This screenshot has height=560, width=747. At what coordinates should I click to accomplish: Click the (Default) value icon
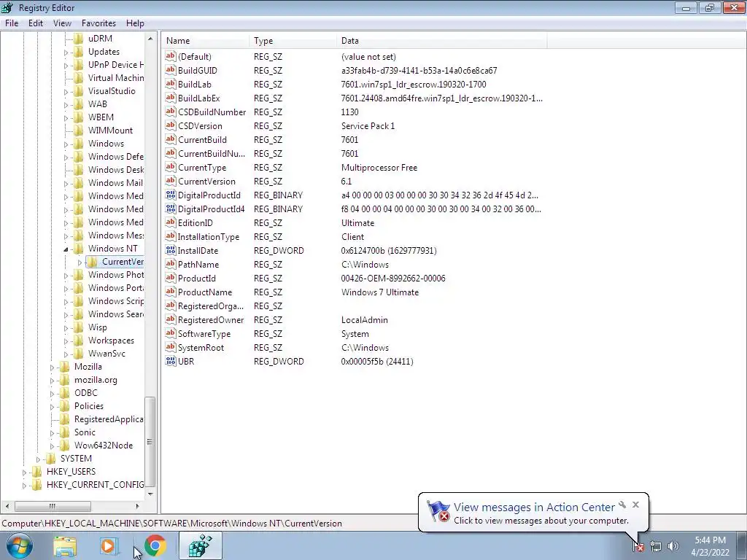point(171,56)
